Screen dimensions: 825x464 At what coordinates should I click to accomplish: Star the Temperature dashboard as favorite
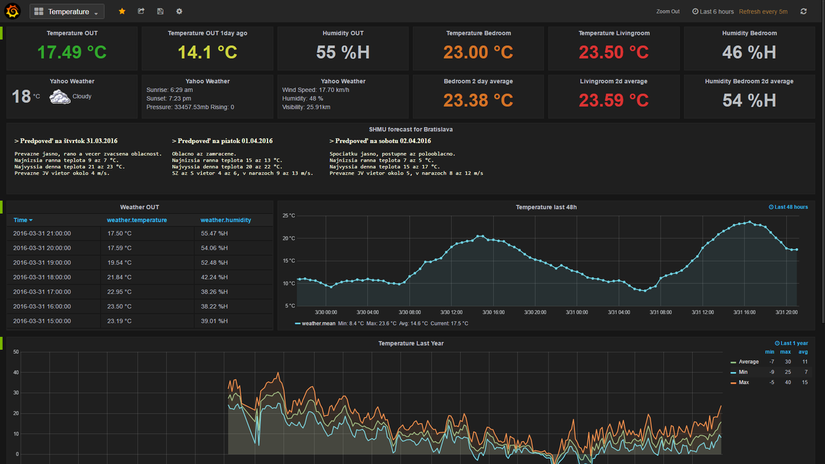[x=122, y=11]
